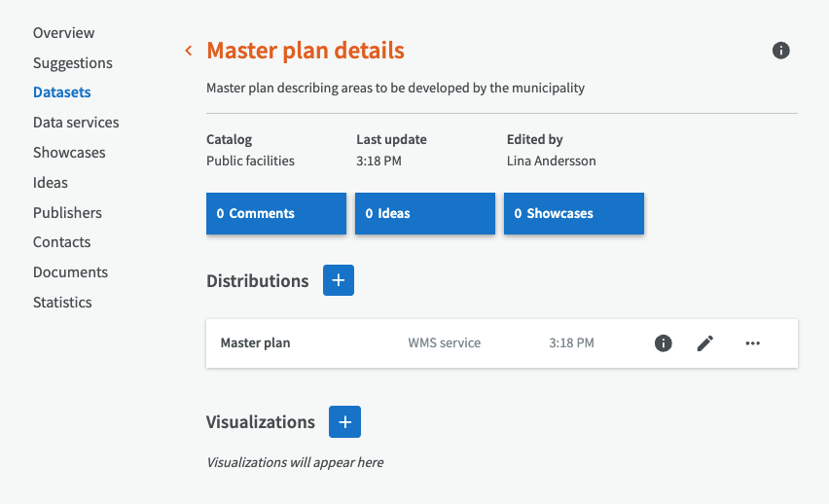The image size is (829, 504).
Task: Select Datasets in the sidebar
Action: pyautogui.click(x=62, y=92)
